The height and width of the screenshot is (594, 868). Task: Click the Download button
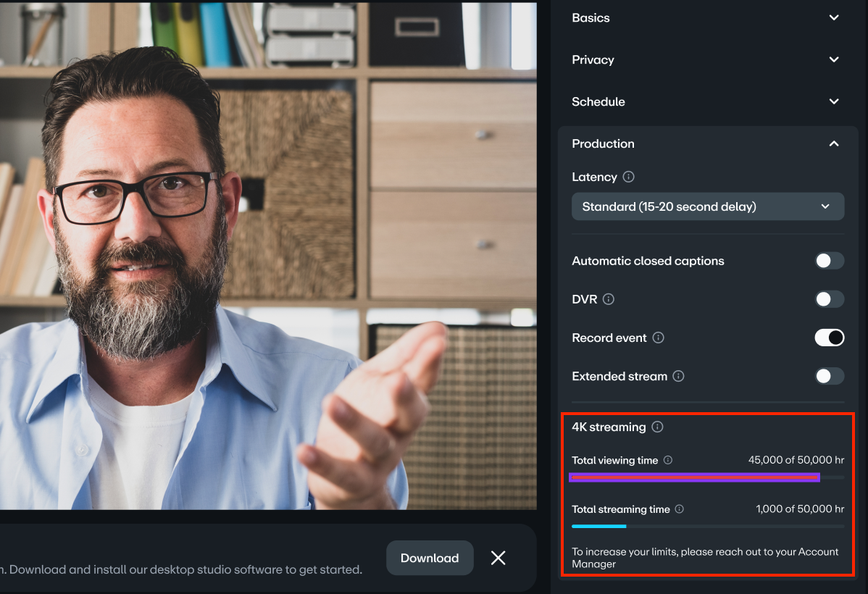pos(430,558)
